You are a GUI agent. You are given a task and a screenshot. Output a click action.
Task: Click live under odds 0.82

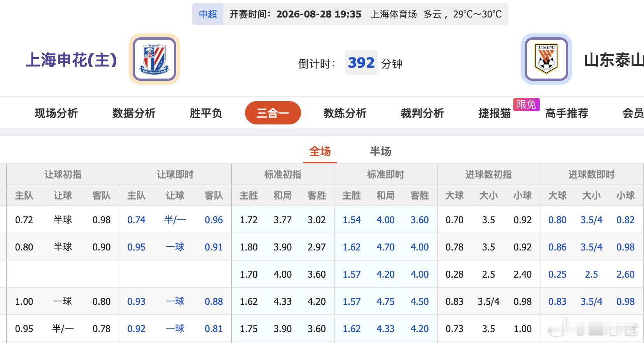[625, 220]
